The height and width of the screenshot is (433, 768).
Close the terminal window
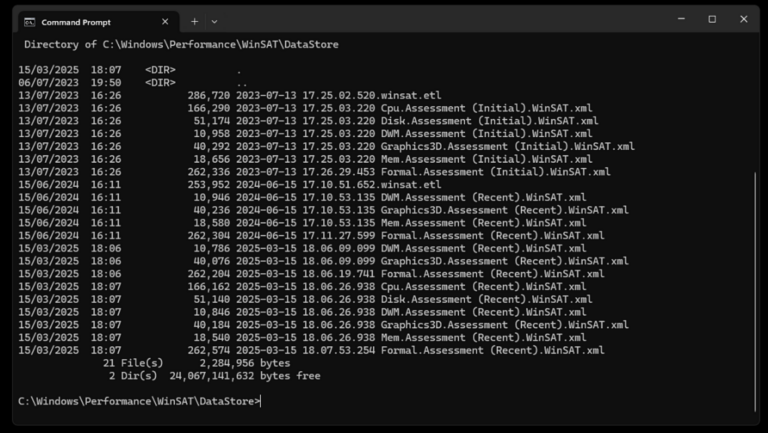(x=744, y=20)
